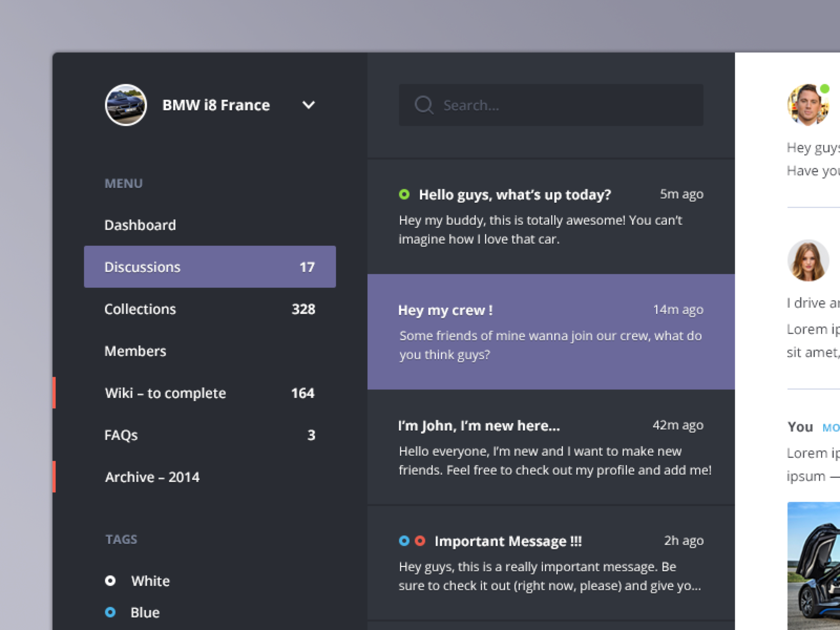Select the White tag circle
The width and height of the screenshot is (840, 630).
(110, 581)
